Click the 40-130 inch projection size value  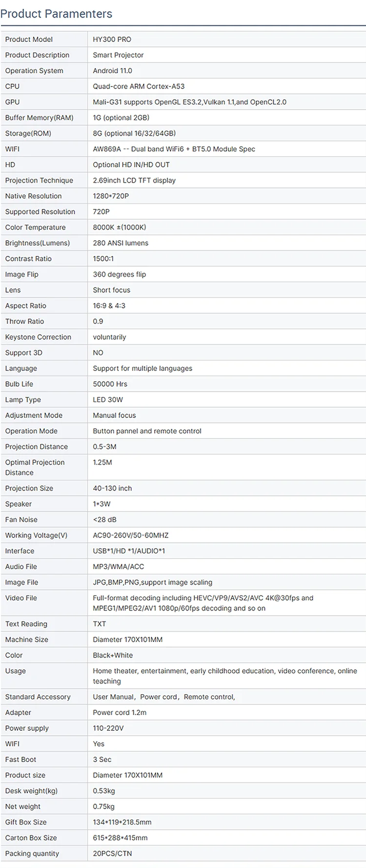112,488
